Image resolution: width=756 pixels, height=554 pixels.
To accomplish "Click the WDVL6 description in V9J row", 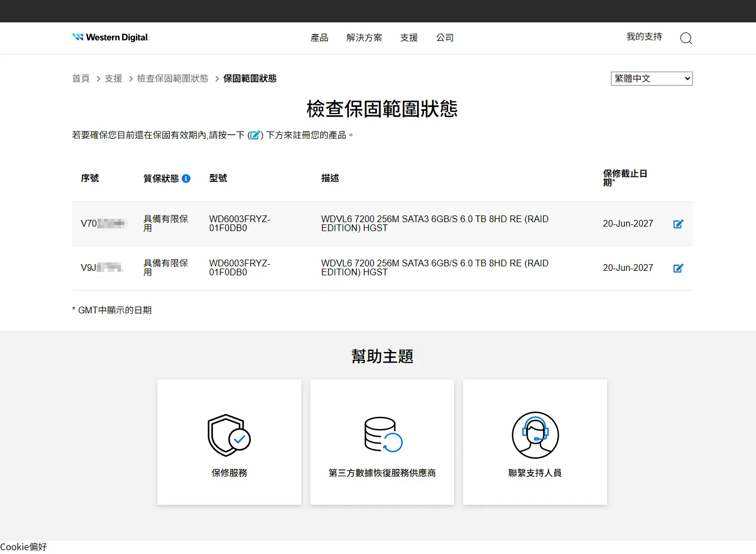I will coord(435,267).
